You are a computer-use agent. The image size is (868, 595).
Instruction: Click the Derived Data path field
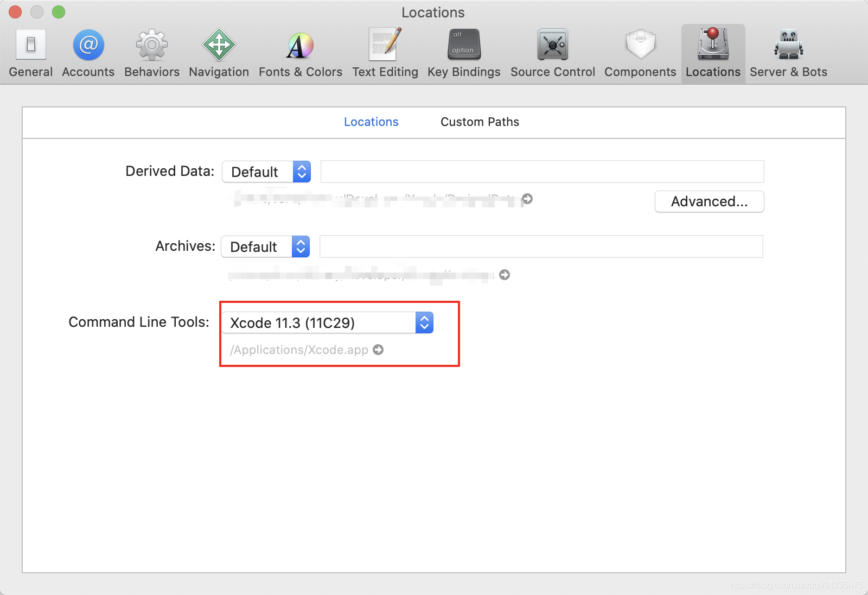click(x=542, y=172)
